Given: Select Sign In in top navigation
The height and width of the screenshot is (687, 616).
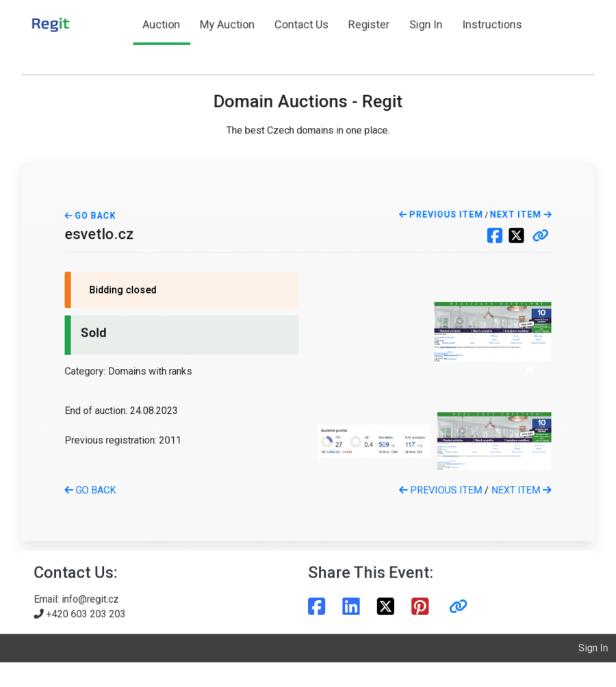Looking at the screenshot, I should (x=426, y=25).
